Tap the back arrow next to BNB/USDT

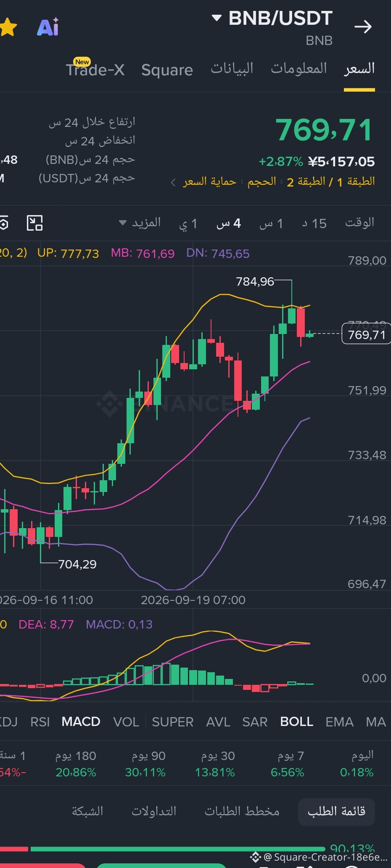pyautogui.click(x=363, y=27)
